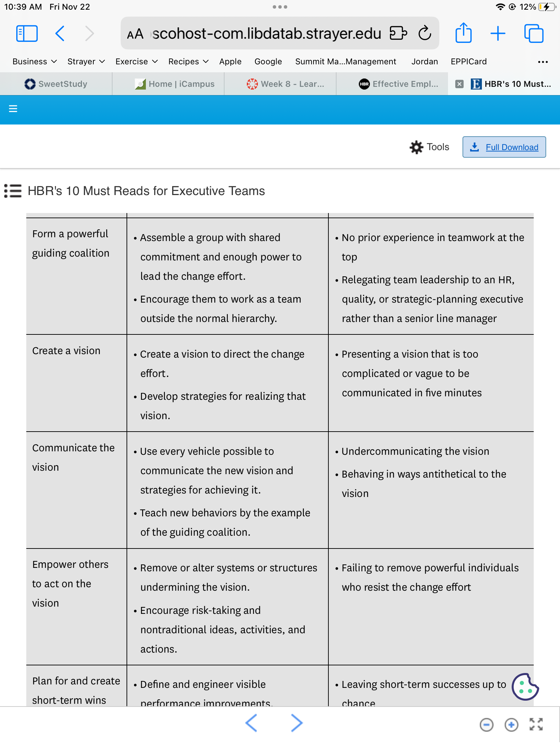Expand the Strayer bookmarks folder
Image resolution: width=560 pixels, height=747 pixels.
[86, 62]
